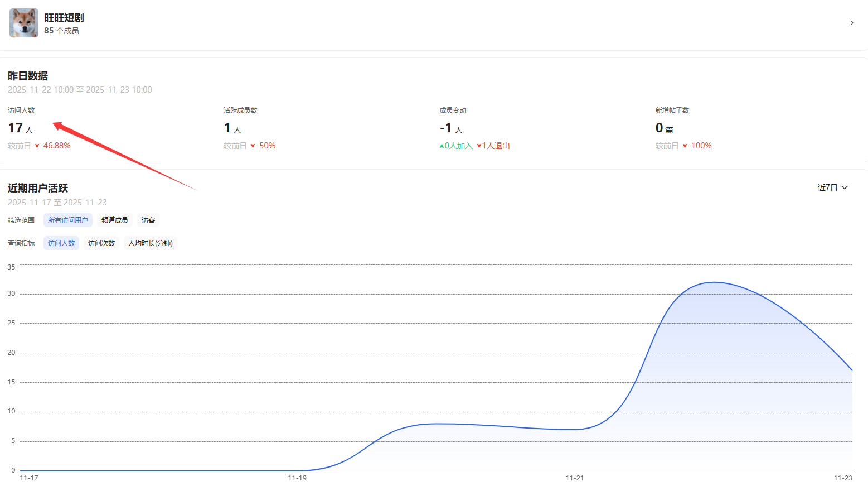Click the 旺旺短剧 Shiba dog avatar
This screenshot has height=486, width=868.
tap(24, 23)
